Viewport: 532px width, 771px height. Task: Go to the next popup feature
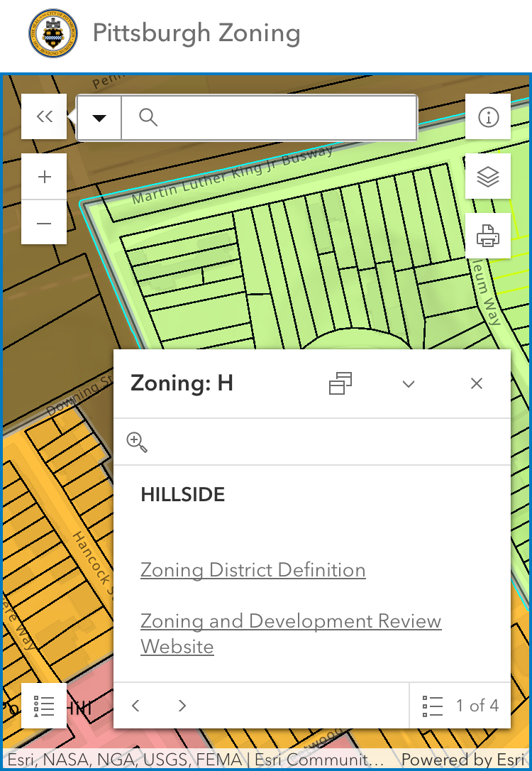click(182, 706)
